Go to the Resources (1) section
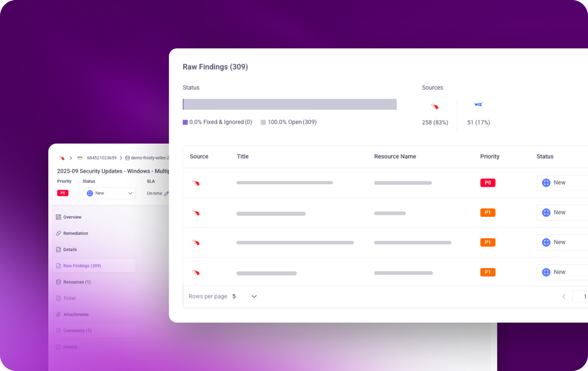588x371 pixels. click(x=77, y=282)
